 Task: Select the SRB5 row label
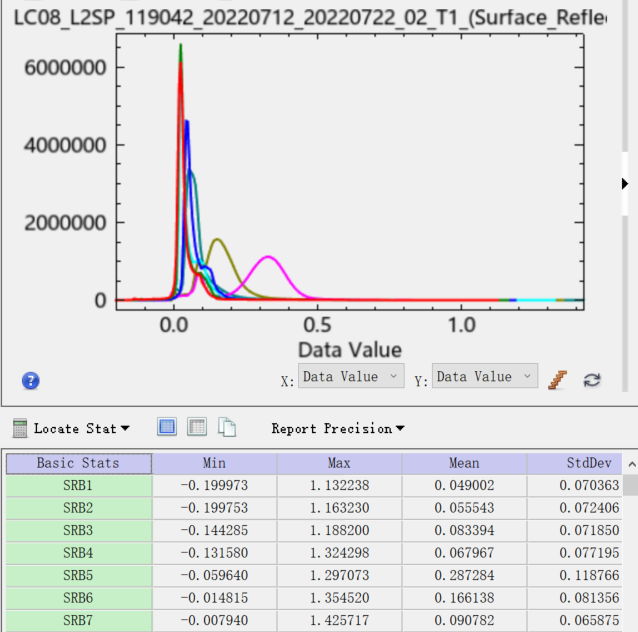click(x=79, y=575)
